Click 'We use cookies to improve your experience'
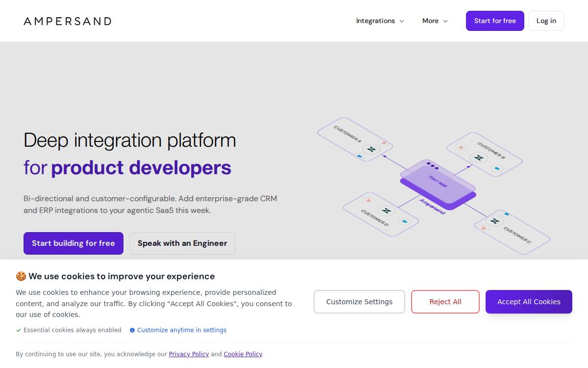 point(122,276)
